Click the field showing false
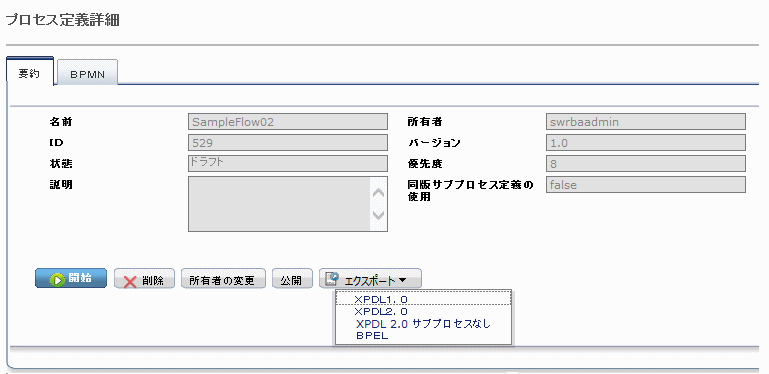 point(645,185)
